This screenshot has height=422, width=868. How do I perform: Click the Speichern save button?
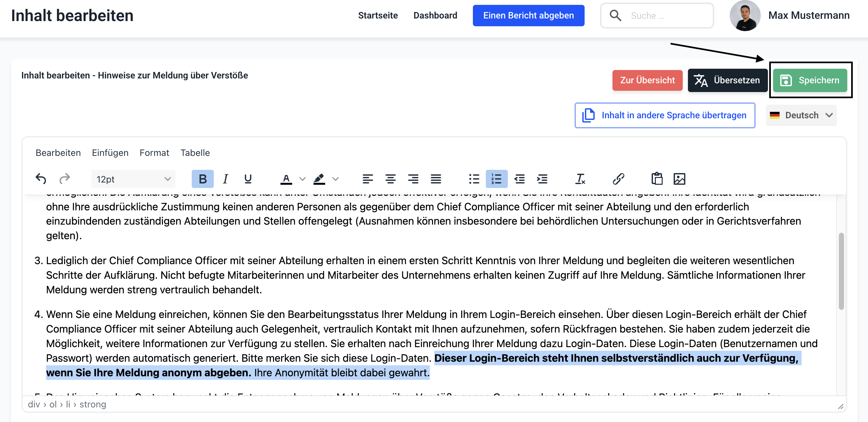click(810, 80)
